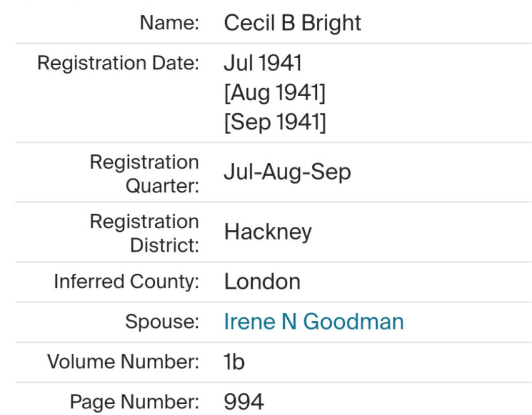Select the 'Jul 1941' date value
The height and width of the screenshot is (415, 532).
tap(262, 63)
